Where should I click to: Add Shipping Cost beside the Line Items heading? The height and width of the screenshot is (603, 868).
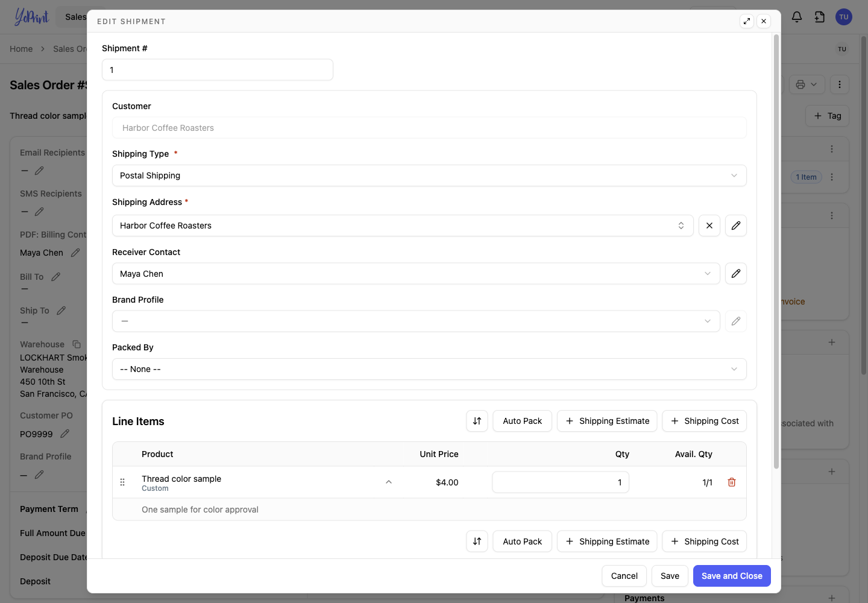[x=705, y=421]
